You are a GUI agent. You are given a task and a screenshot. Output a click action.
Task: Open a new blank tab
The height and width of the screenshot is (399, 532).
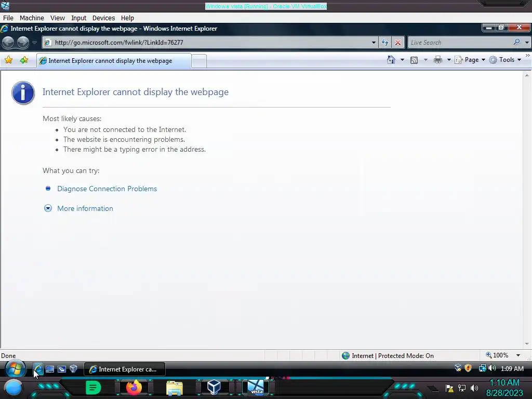[199, 61]
